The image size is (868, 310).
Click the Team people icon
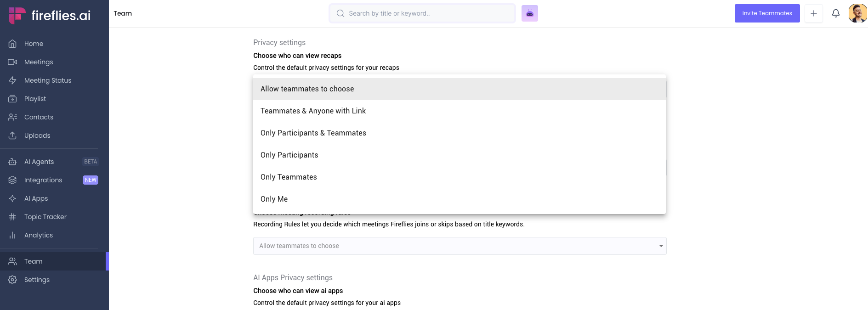point(12,261)
